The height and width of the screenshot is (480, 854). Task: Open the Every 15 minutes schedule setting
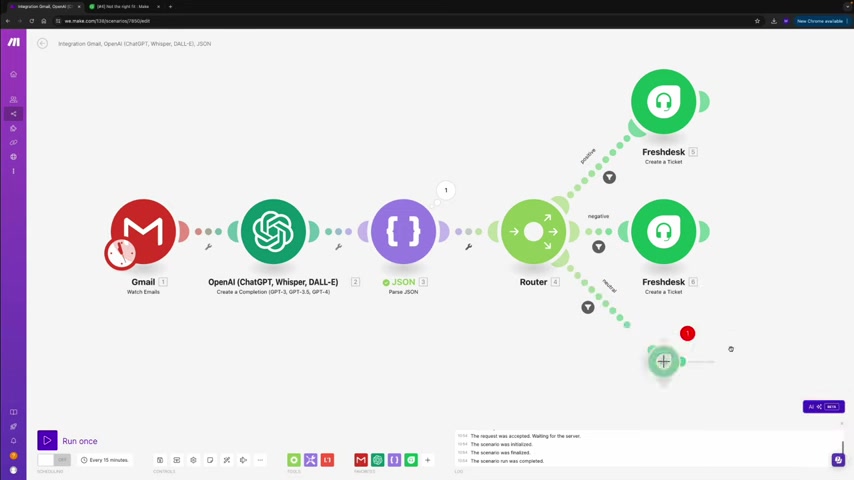click(105, 460)
